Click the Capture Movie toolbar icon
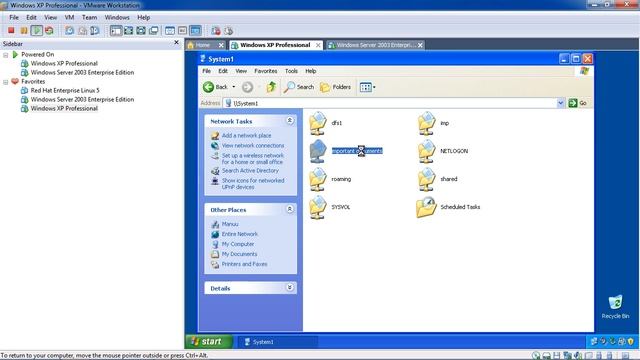The image size is (640, 360). point(228,31)
